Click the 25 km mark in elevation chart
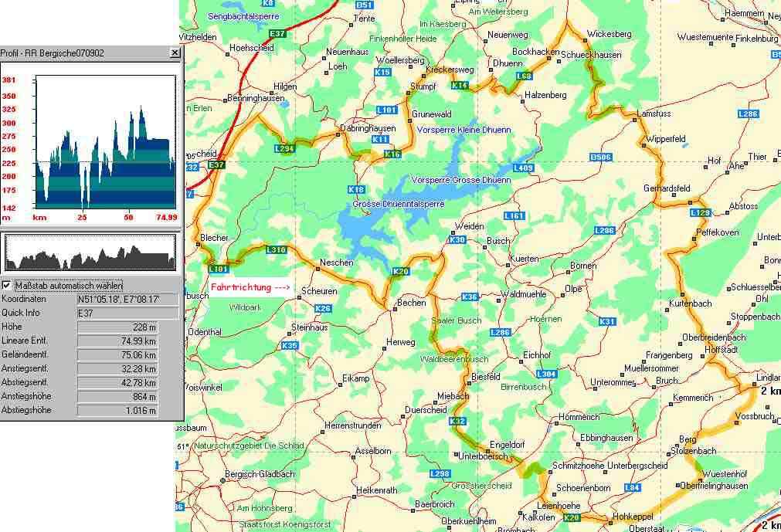This screenshot has height=532, width=781. click(83, 218)
